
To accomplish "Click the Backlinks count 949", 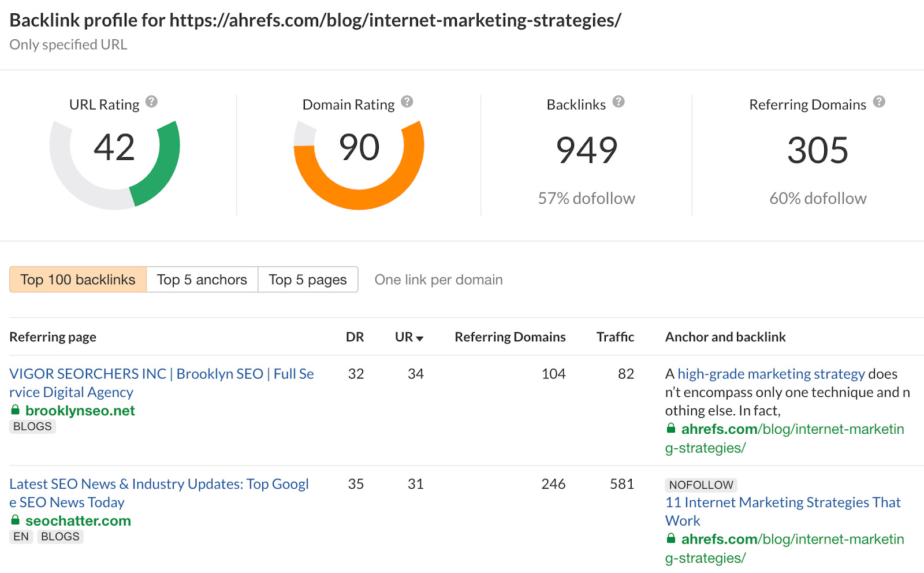I will tap(587, 150).
